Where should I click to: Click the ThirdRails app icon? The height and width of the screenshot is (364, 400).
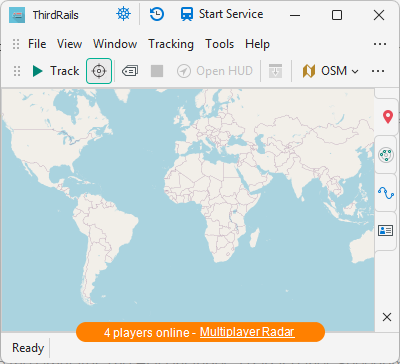click(x=17, y=15)
